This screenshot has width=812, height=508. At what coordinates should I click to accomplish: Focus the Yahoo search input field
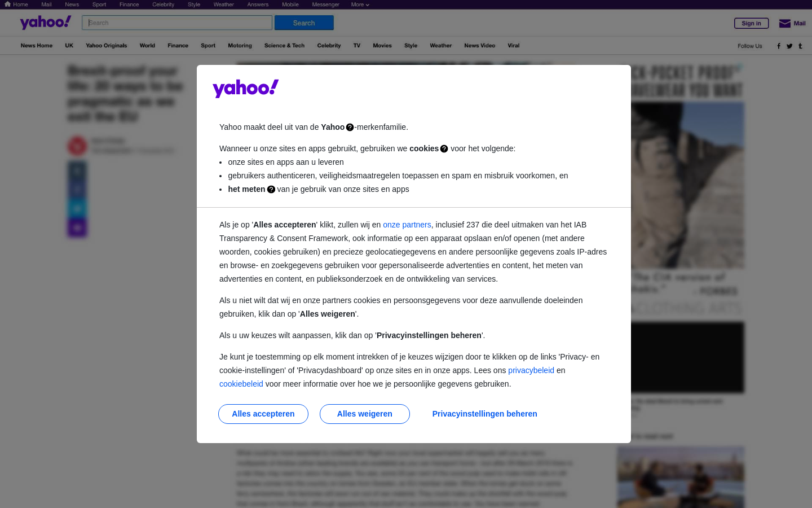(x=177, y=23)
